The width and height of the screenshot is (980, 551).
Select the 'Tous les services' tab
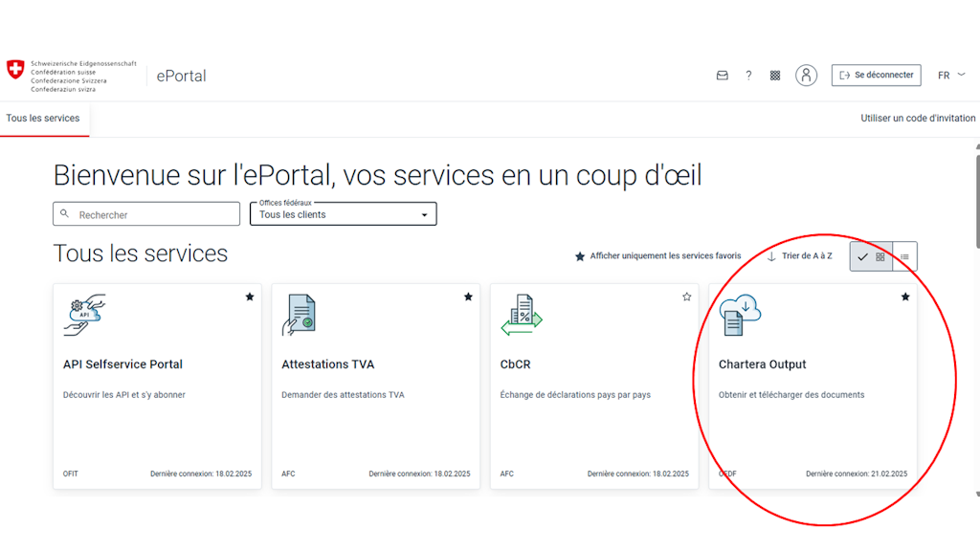pos(44,118)
